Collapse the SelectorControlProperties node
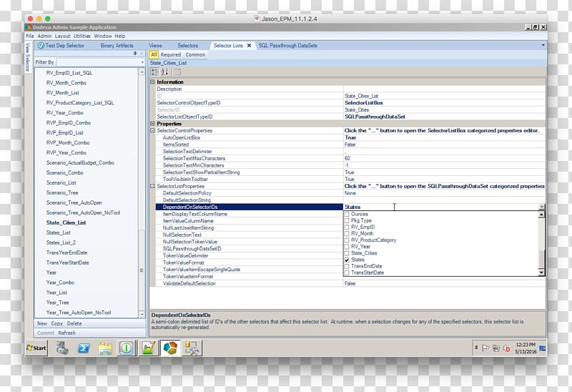The image size is (572, 392). [x=152, y=130]
